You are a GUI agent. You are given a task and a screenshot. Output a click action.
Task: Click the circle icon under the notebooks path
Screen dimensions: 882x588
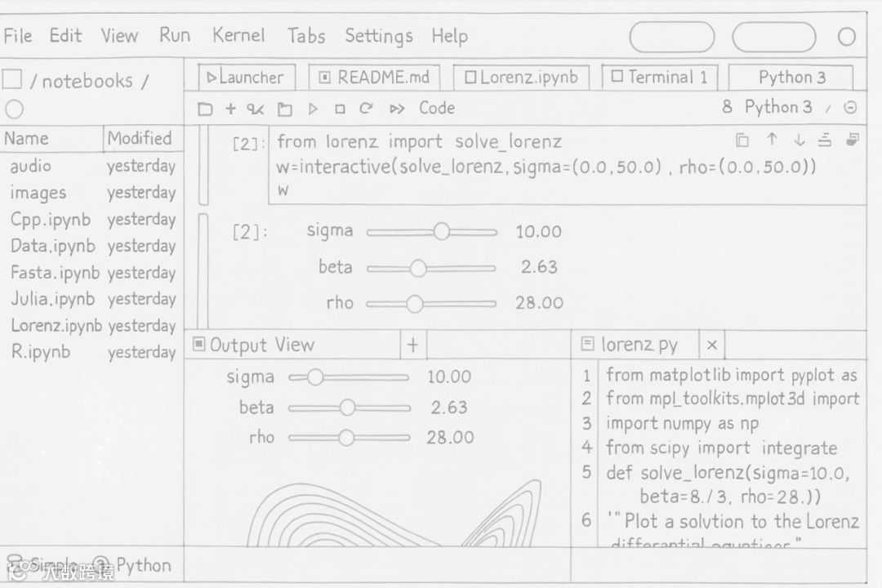tap(14, 109)
